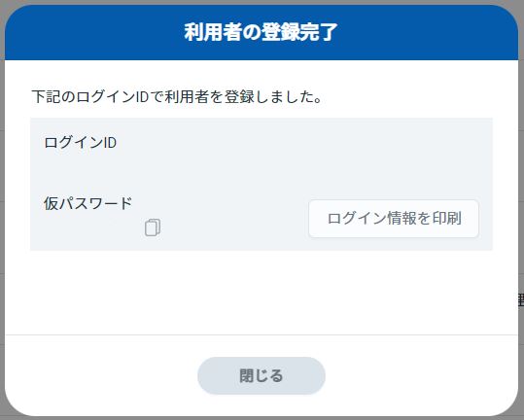Click the ログイン情報を印刷 button
Viewport: 524px width, 420px height.
pos(394,219)
